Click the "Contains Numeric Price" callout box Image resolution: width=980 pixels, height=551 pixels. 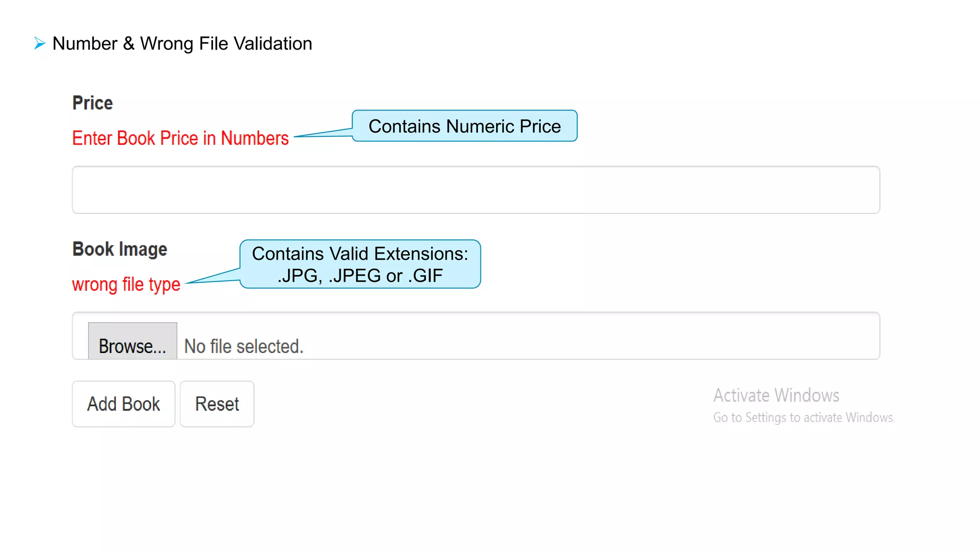point(464,126)
